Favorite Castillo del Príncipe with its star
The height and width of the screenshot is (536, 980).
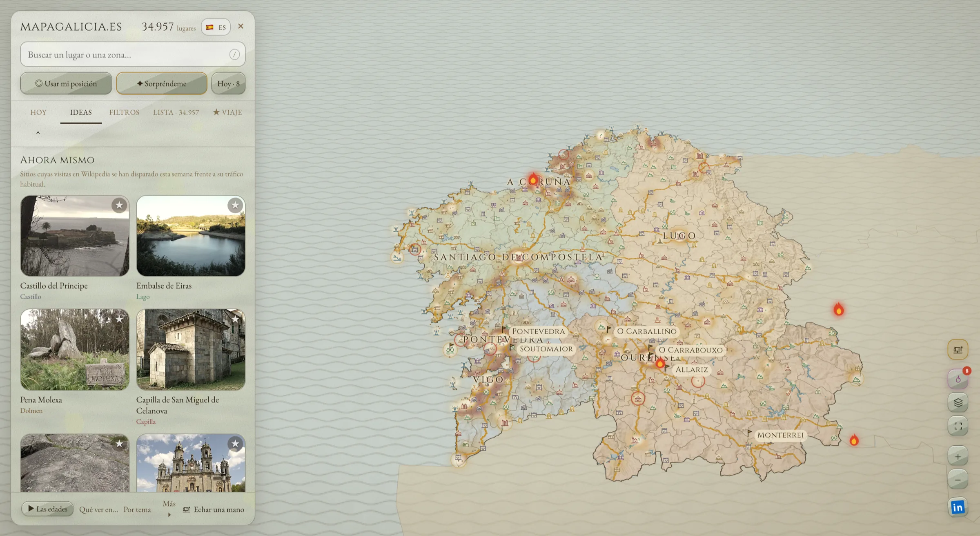click(x=119, y=205)
